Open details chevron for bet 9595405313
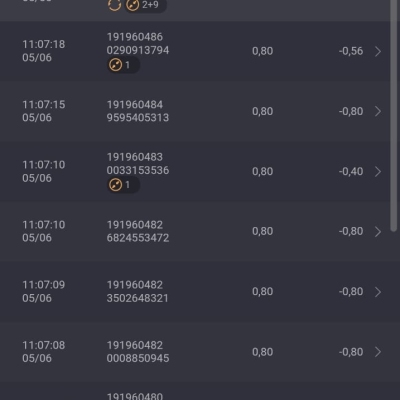This screenshot has height=400, width=400. (x=378, y=111)
